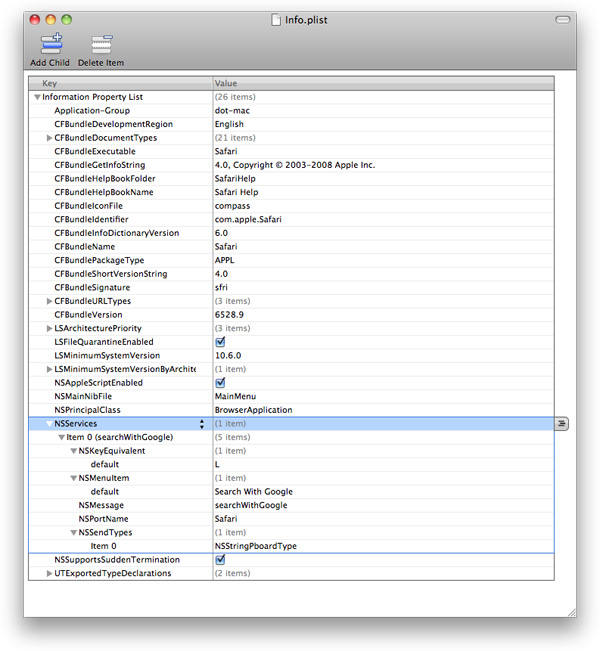Click the window resize grip at bottom-right corner
Image resolution: width=600 pixels, height=651 pixels.
coord(569,610)
